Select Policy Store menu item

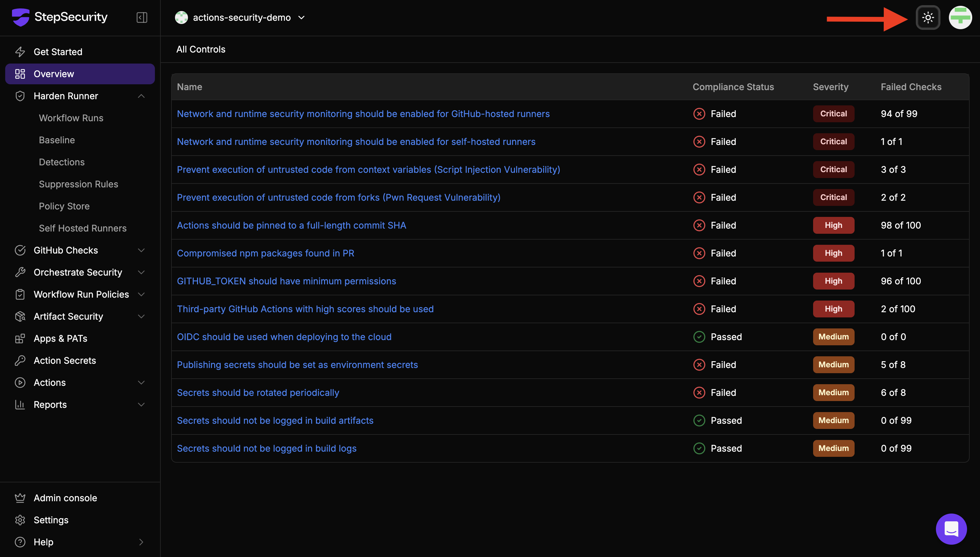click(x=64, y=206)
